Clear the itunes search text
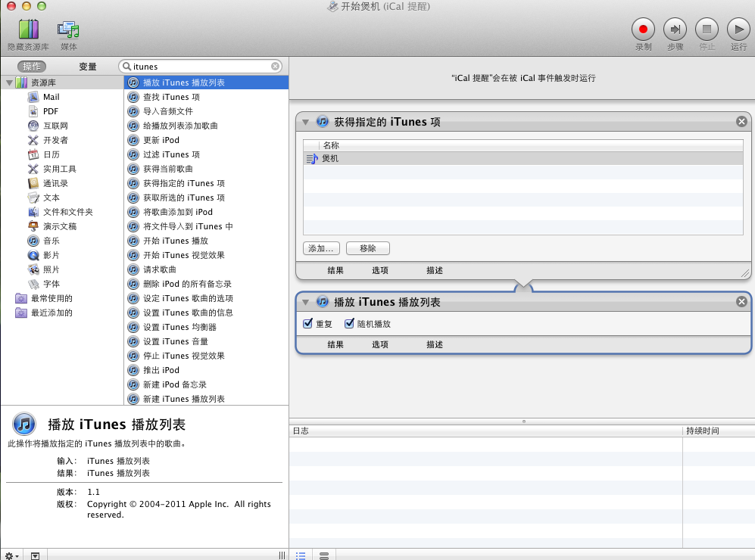 pos(275,67)
